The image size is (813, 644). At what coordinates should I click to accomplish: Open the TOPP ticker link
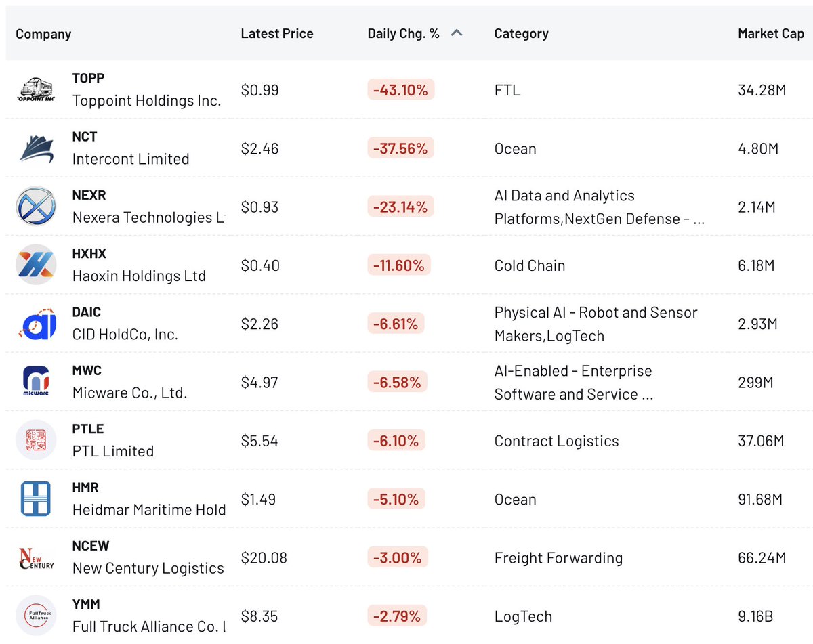[x=88, y=78]
